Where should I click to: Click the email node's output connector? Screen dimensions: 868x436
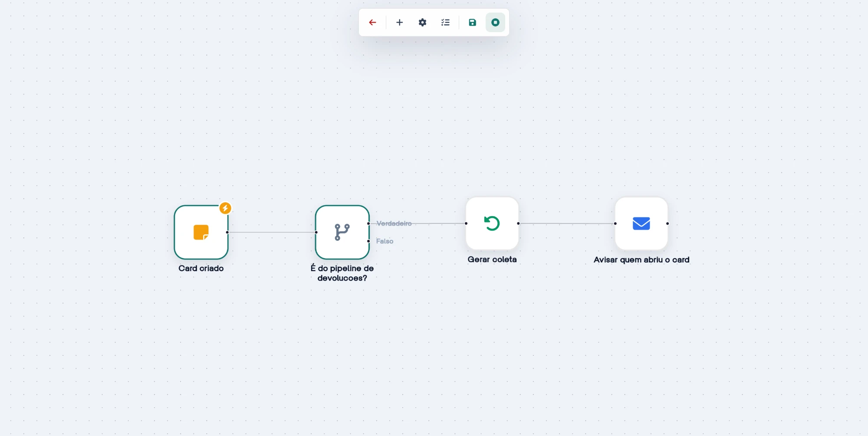pos(667,223)
